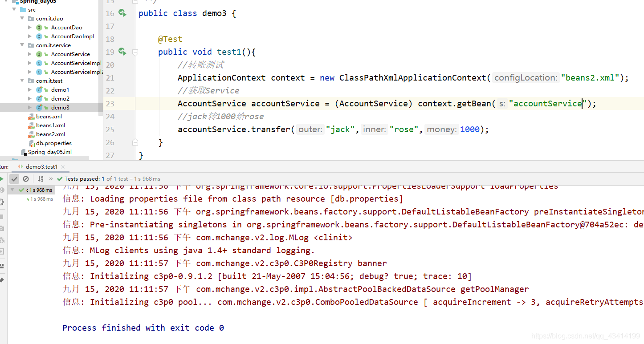Click the beans1.xml file icon
644x344 pixels.
point(31,125)
